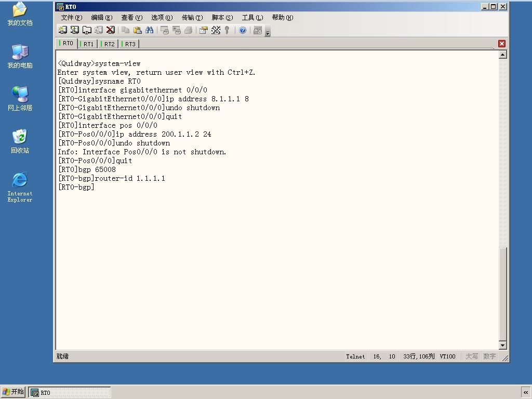Open the blue Help question-mark icon

point(243,30)
